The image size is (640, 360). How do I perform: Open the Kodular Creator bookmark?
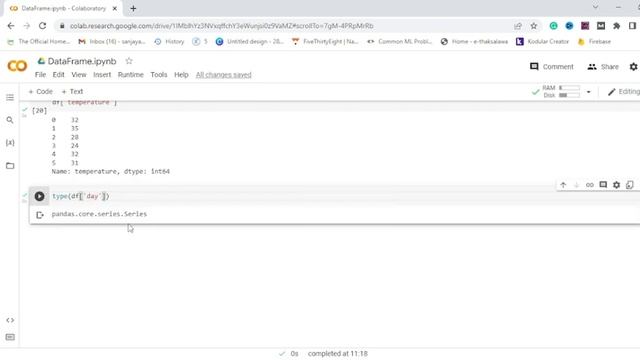(542, 42)
